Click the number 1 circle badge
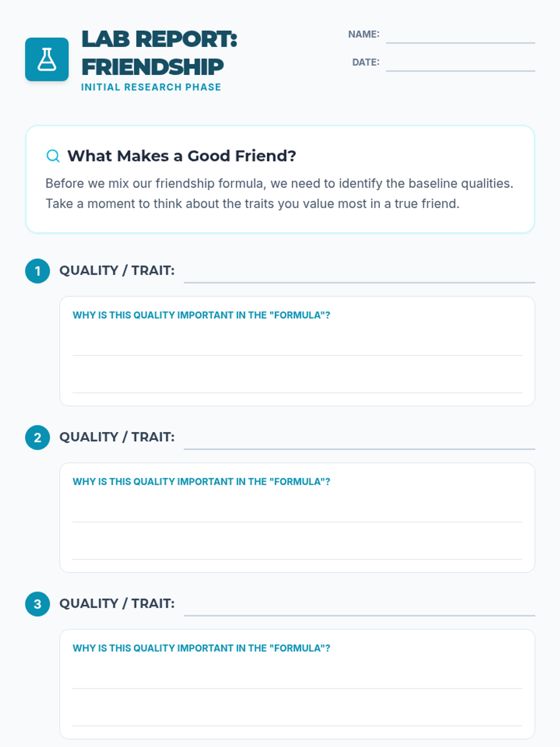The width and height of the screenshot is (560, 747). pos(37,271)
